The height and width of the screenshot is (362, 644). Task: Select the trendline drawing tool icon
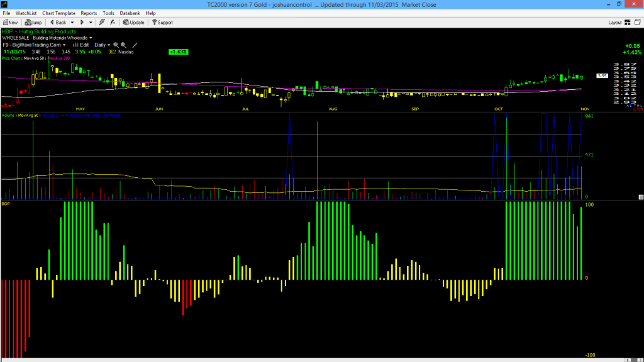point(135,45)
